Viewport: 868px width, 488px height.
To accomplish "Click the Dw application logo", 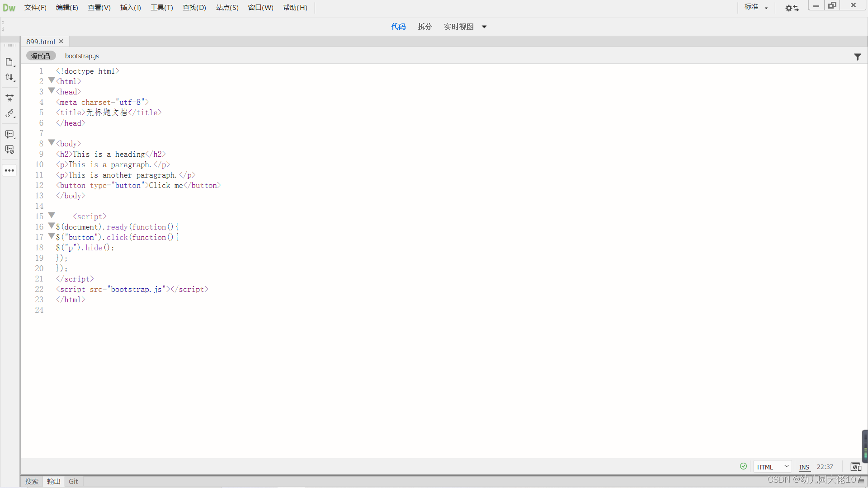I will pos(9,8).
